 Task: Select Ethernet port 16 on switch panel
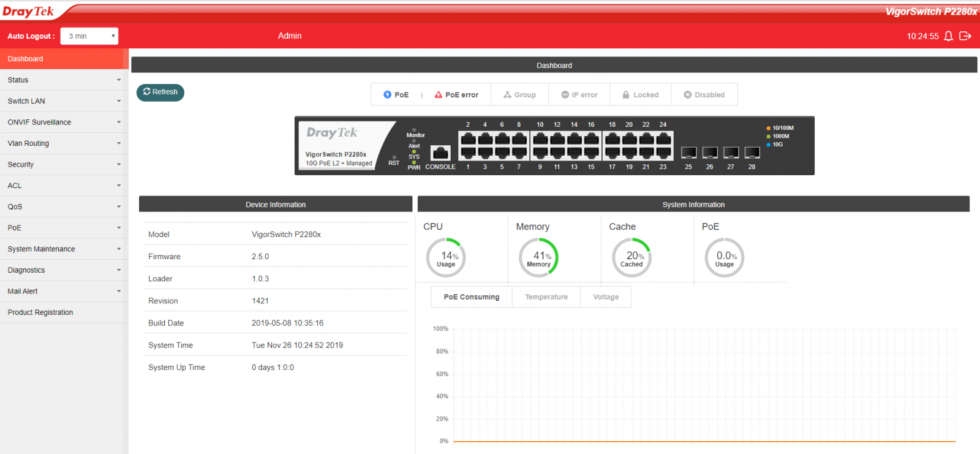592,138
